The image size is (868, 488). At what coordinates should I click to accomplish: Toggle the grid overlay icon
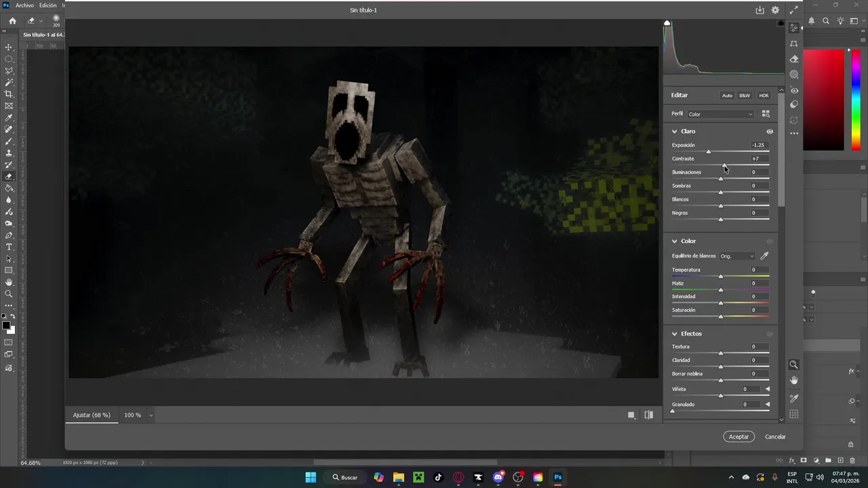pyautogui.click(x=794, y=414)
